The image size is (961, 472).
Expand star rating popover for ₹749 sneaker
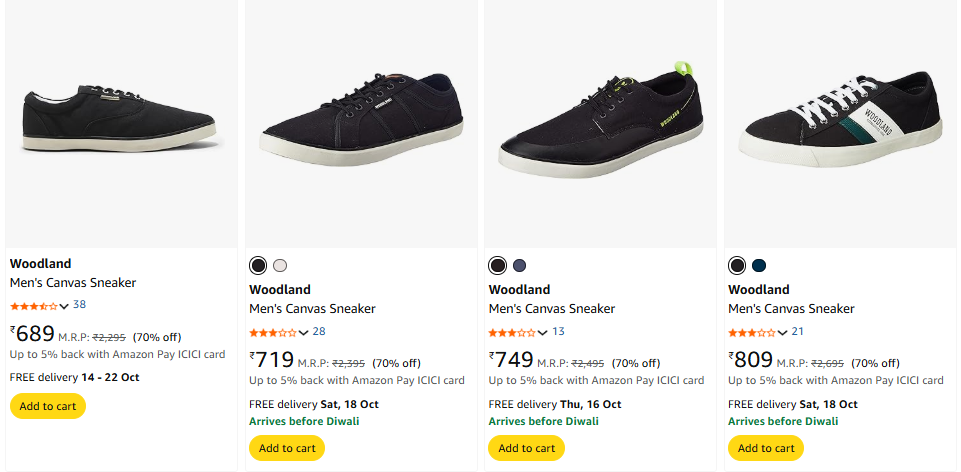tap(543, 332)
